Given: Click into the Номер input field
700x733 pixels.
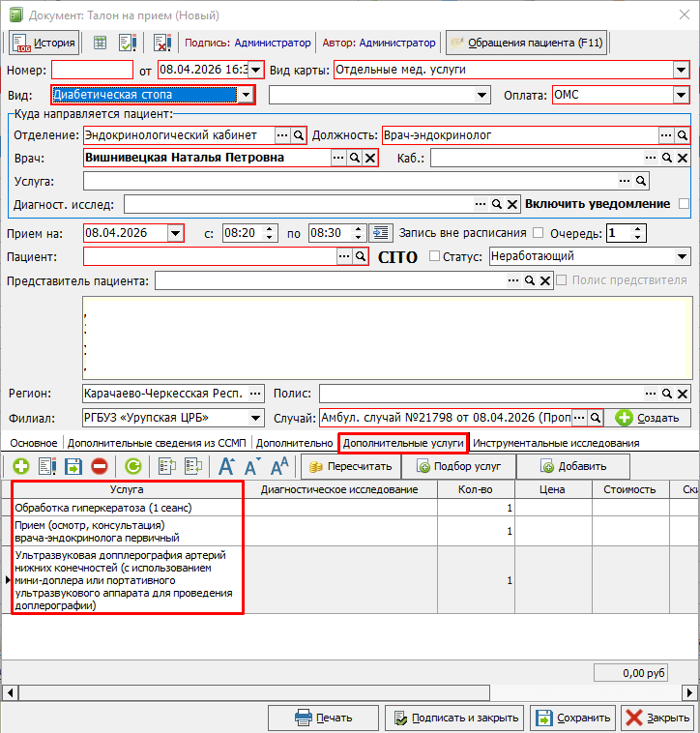Looking at the screenshot, I should pyautogui.click(x=92, y=70).
